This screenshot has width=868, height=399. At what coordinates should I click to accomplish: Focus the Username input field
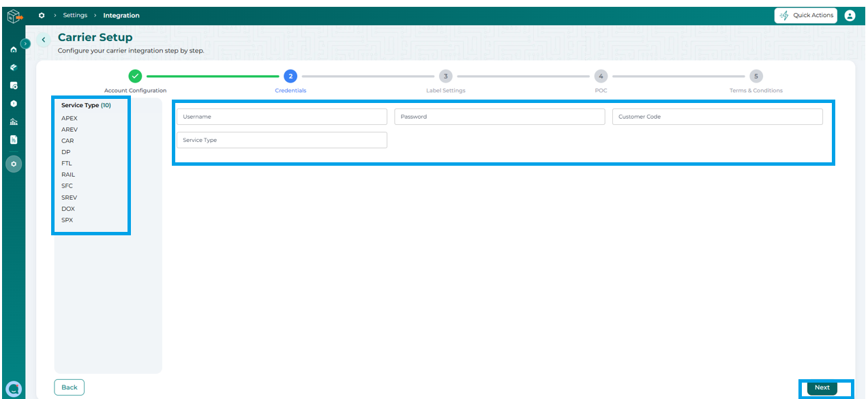(x=282, y=117)
